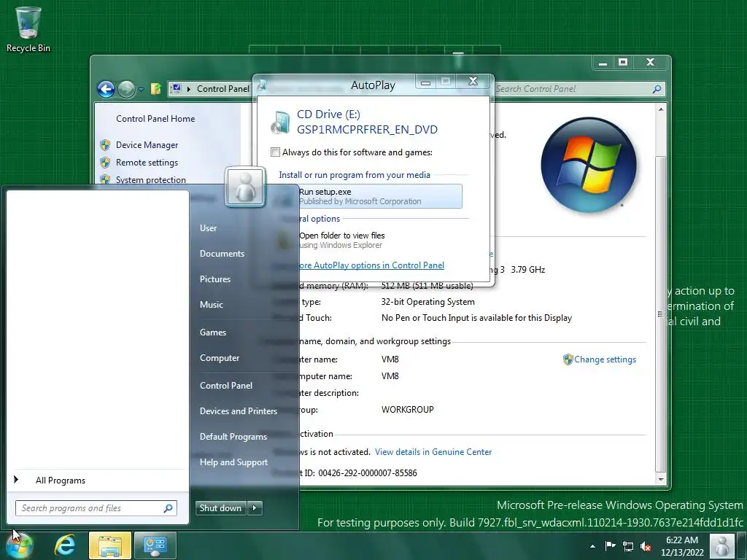Close the Control Panel System window

pyautogui.click(x=650, y=63)
